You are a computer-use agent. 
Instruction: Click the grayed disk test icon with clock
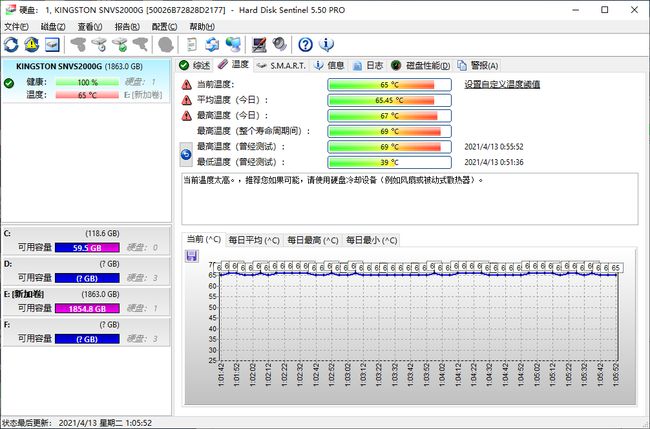99,44
